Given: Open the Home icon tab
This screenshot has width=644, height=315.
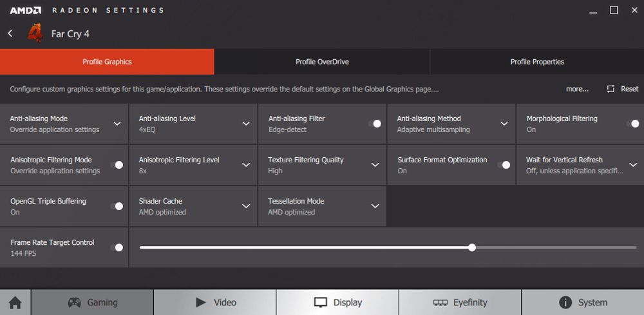Looking at the screenshot, I should pos(15,303).
